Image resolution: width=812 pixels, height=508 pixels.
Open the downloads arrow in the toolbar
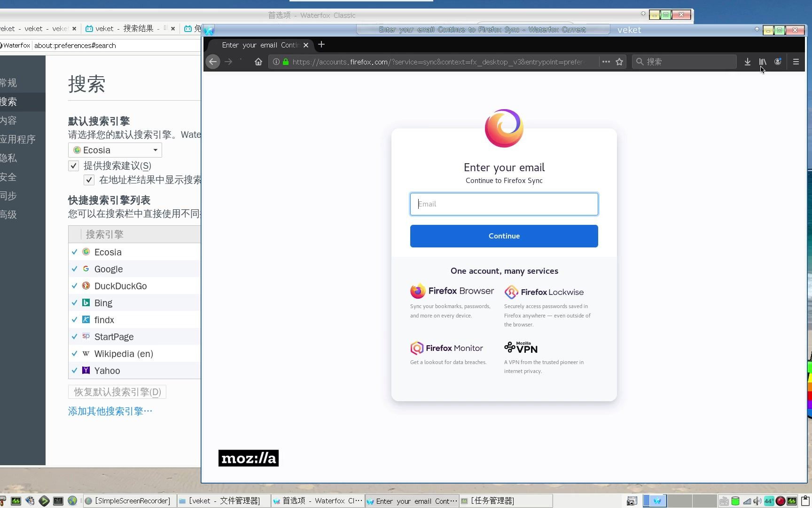(x=748, y=62)
